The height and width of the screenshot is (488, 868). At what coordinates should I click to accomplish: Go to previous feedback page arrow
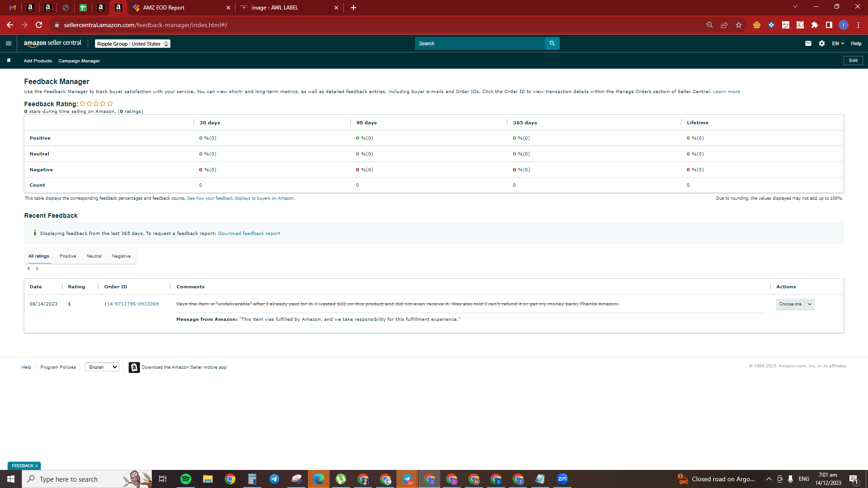28,268
